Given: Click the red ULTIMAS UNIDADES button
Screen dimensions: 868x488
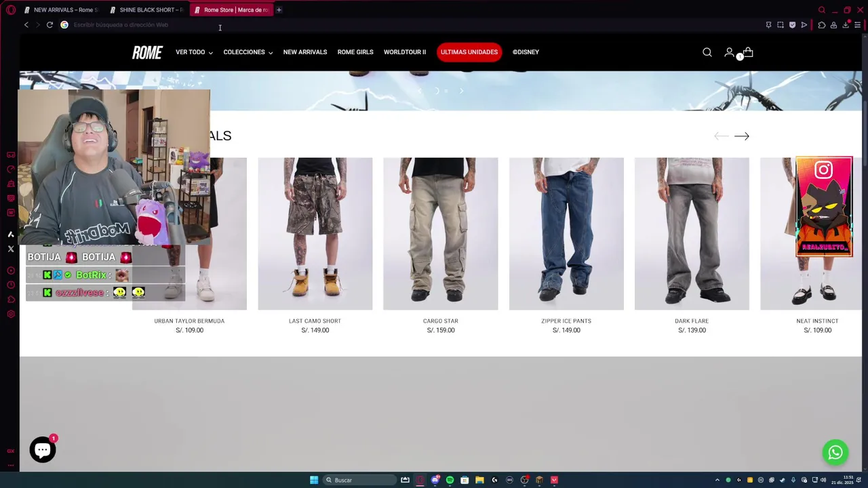Looking at the screenshot, I should click(469, 52).
